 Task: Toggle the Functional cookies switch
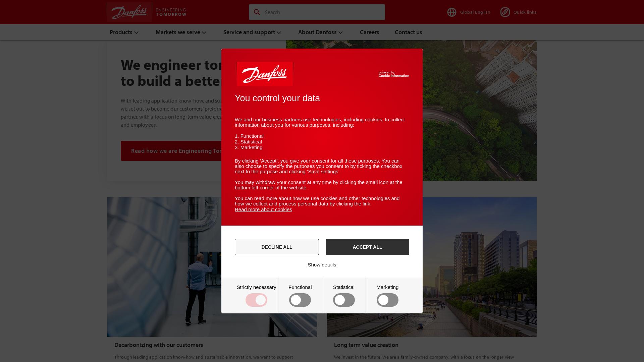pos(300,300)
